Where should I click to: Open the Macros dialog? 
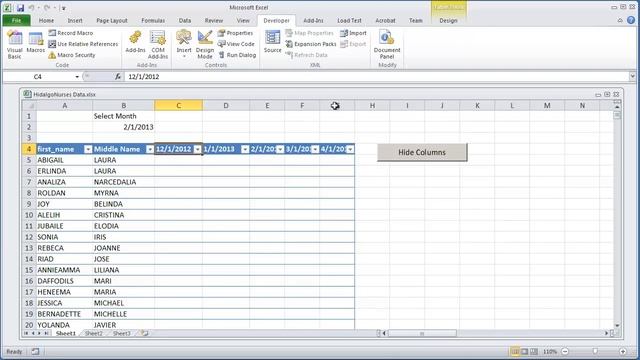(36, 42)
